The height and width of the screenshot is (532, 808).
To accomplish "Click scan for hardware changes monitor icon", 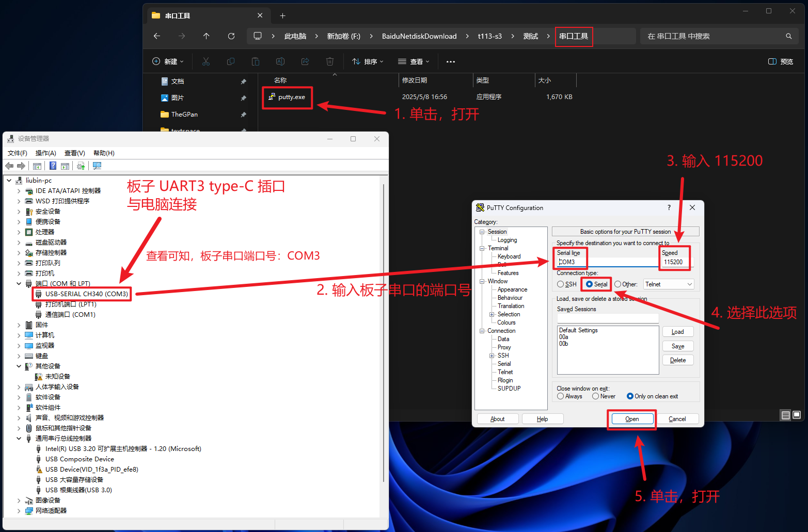I will coord(97,166).
